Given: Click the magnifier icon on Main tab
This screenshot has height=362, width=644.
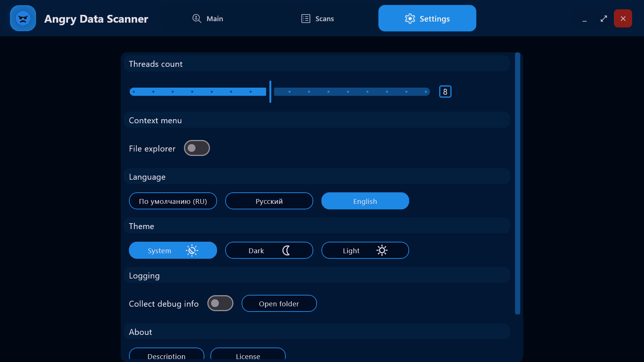Looking at the screenshot, I should pos(197,19).
